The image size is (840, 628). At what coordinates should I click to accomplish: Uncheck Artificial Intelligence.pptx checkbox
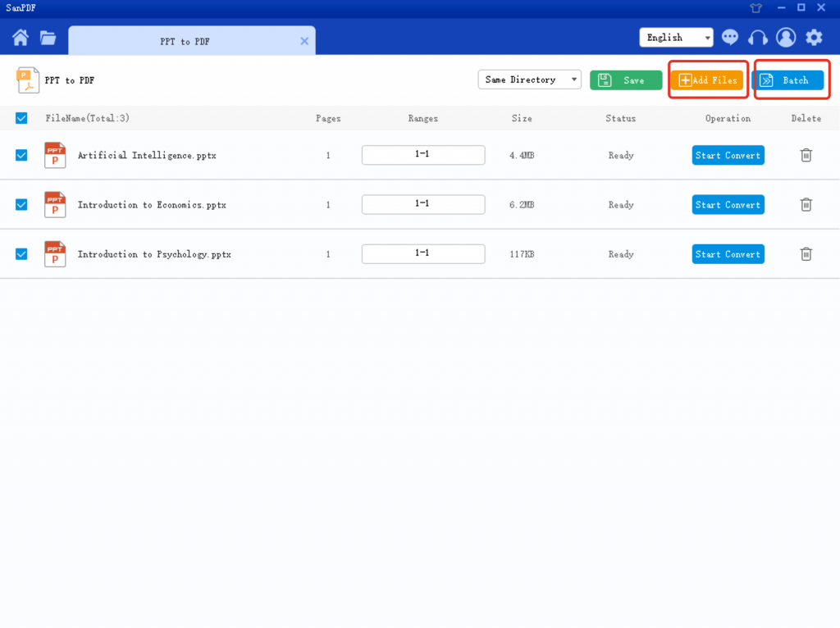[21, 155]
